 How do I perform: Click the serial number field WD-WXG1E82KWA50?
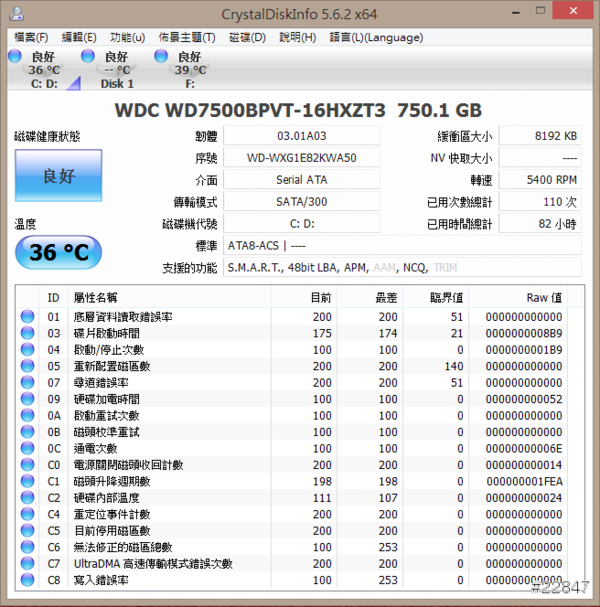tap(301, 158)
